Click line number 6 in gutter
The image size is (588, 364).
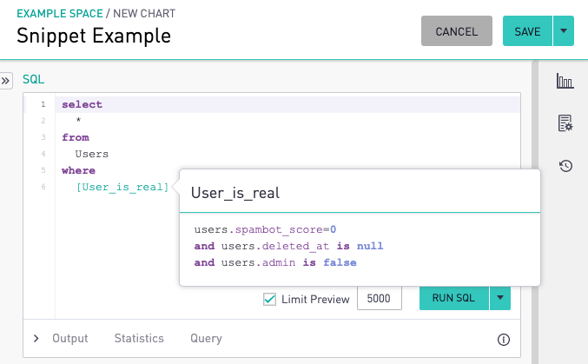coord(43,187)
